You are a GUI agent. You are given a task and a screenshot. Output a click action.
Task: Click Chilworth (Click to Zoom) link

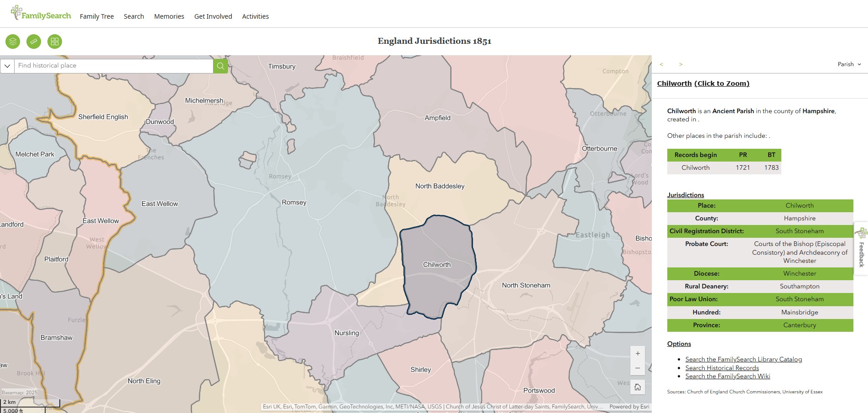tap(703, 84)
